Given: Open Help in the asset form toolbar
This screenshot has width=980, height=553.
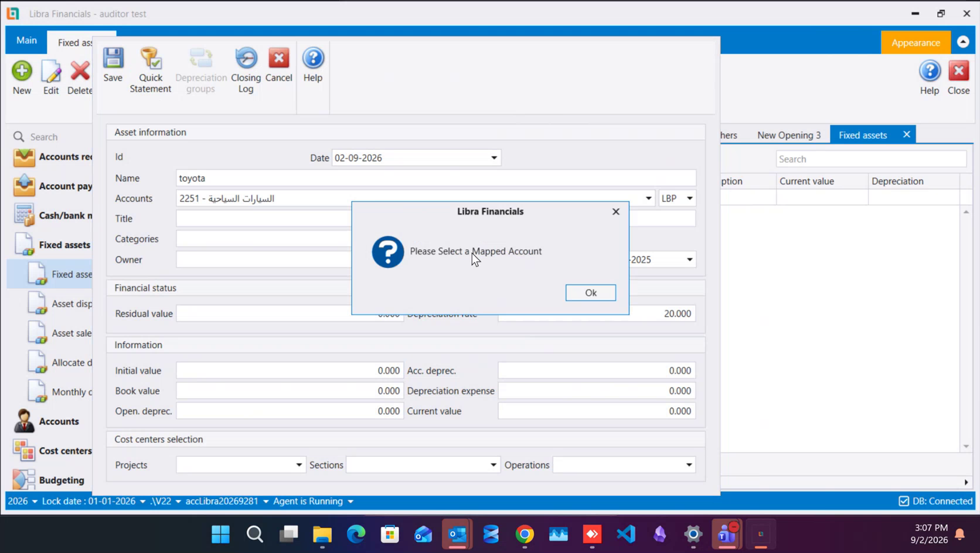Looking at the screenshot, I should coord(313,64).
